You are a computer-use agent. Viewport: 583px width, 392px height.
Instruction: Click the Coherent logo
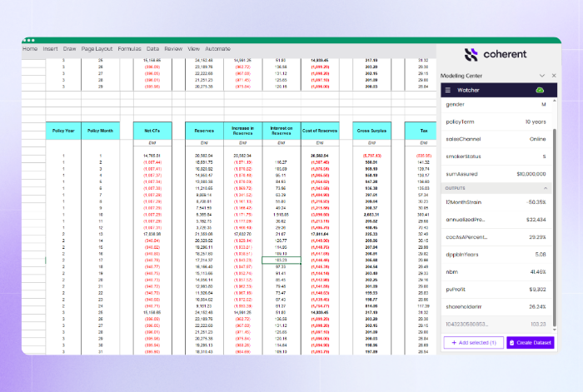pos(495,55)
